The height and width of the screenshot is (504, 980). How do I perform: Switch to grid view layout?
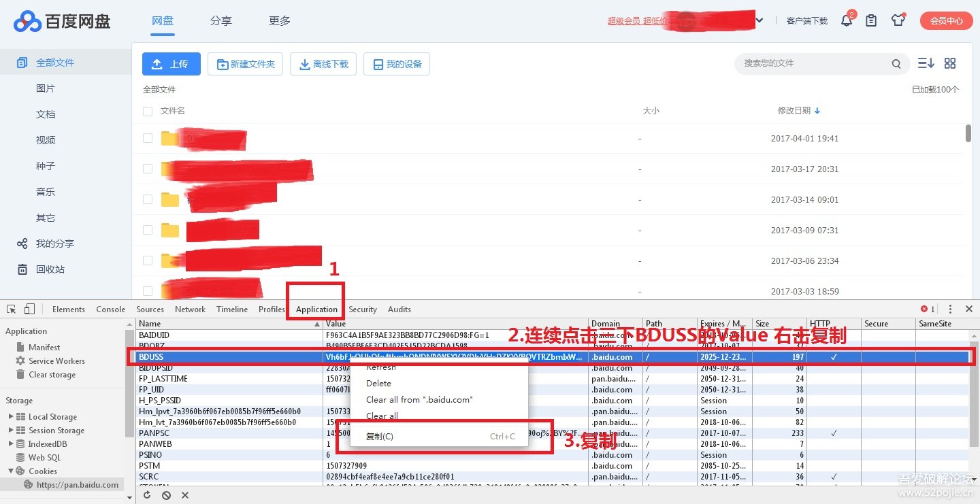coord(950,63)
